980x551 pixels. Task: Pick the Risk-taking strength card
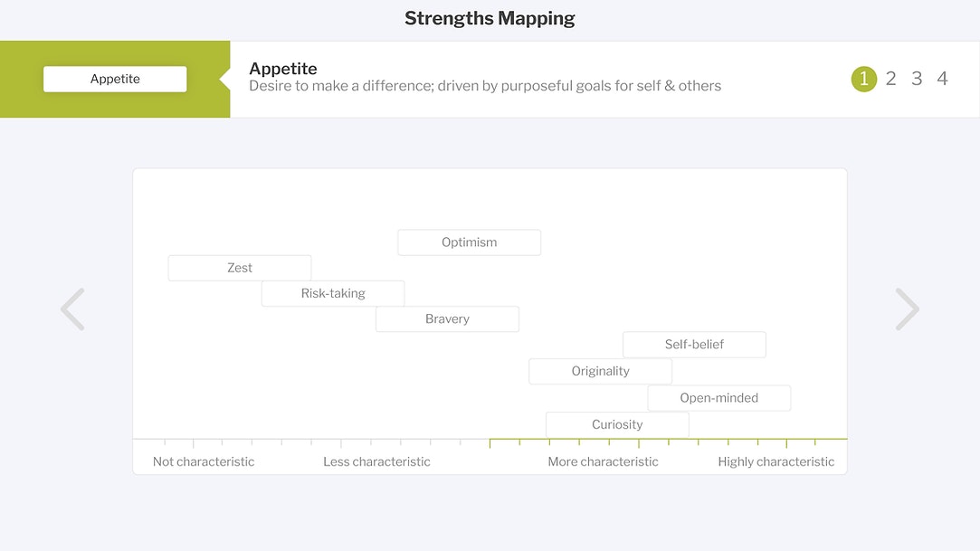[x=333, y=293]
